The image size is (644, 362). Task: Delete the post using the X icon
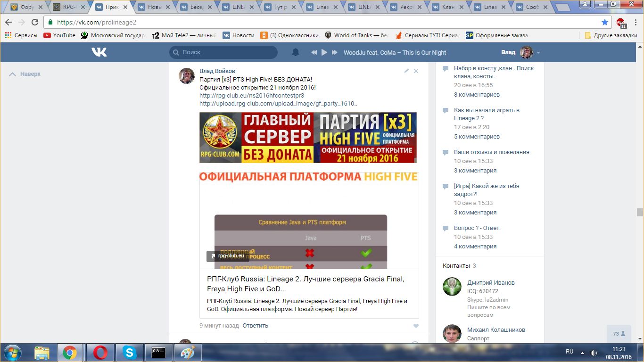[416, 71]
